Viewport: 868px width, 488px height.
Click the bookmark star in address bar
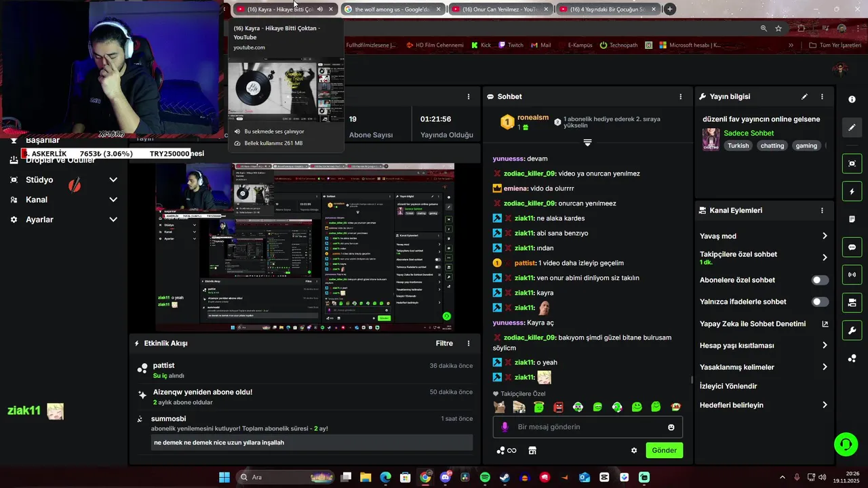(778, 28)
